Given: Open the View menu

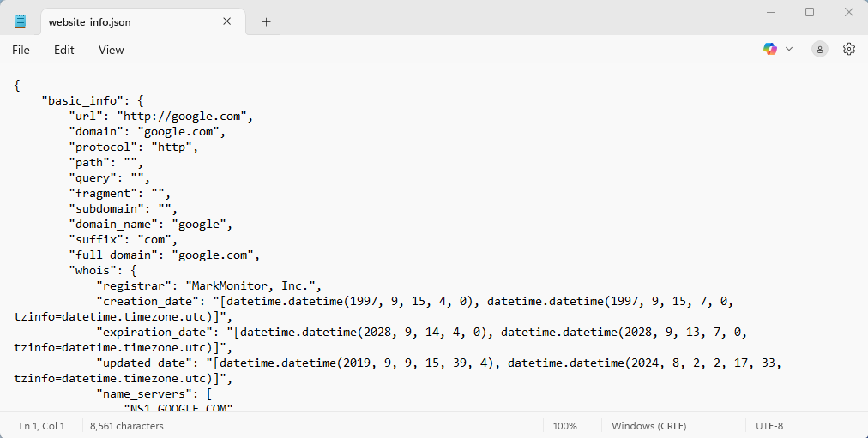Looking at the screenshot, I should click(x=111, y=50).
